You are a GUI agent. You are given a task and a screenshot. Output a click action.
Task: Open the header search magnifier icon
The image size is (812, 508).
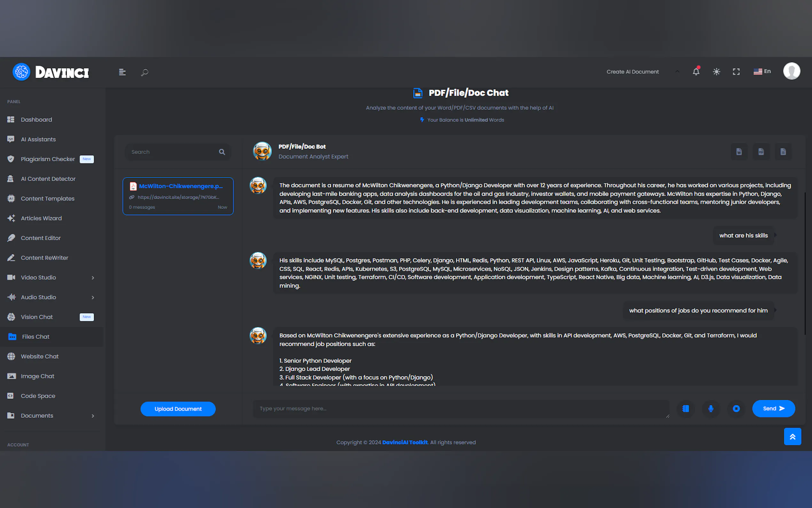click(x=145, y=72)
